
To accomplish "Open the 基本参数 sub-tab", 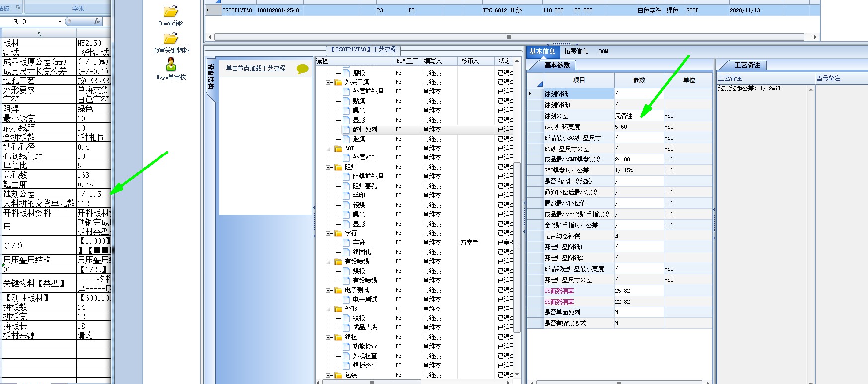I will coord(556,65).
